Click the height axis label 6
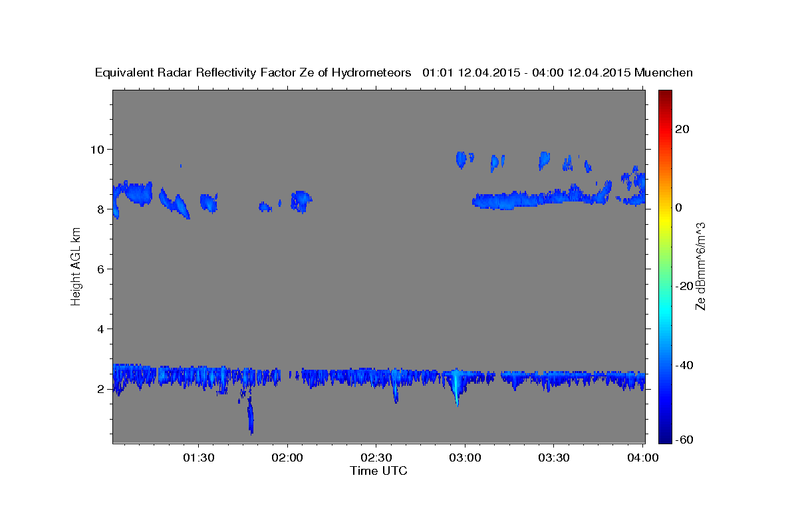798x532 pixels. (102, 269)
